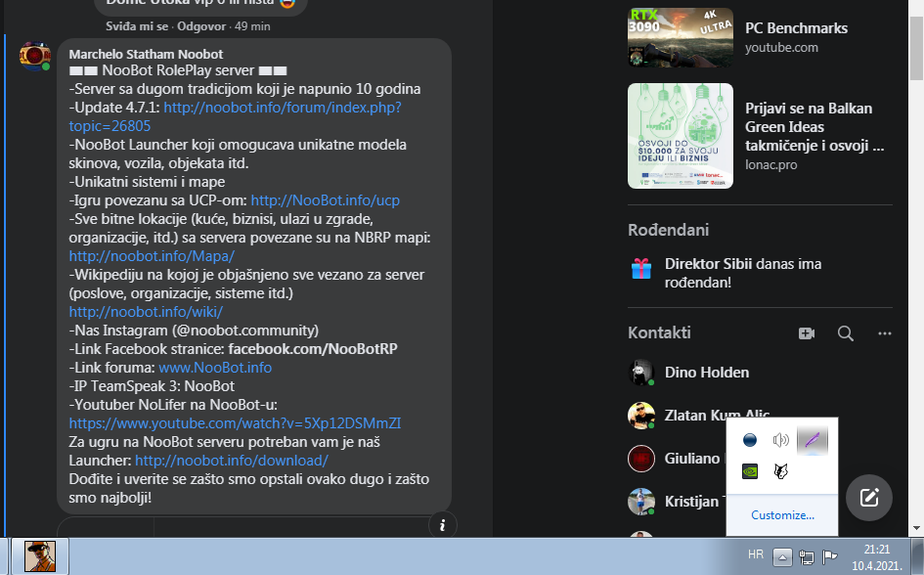Click the network connection tray icon

click(806, 556)
